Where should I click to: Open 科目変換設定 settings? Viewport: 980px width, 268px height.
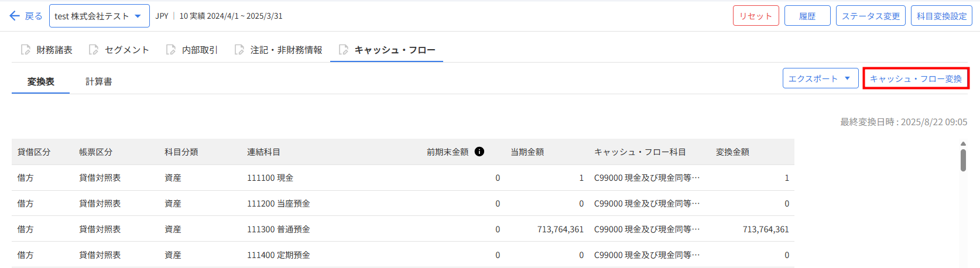tap(941, 16)
